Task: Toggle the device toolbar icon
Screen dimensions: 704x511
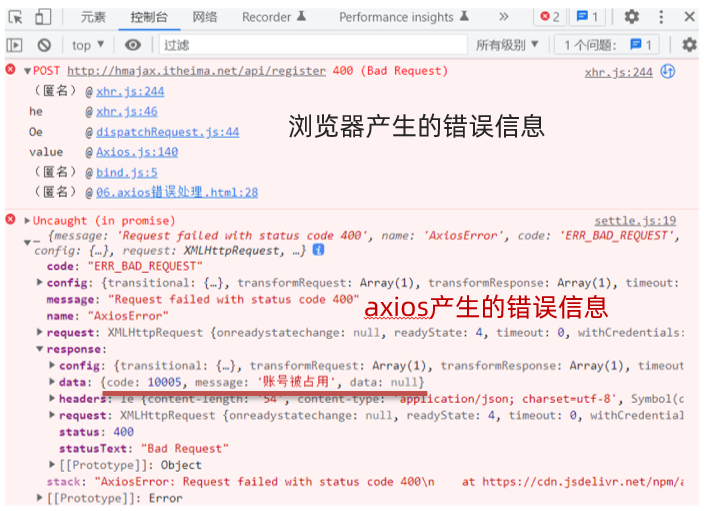Action: coord(43,17)
